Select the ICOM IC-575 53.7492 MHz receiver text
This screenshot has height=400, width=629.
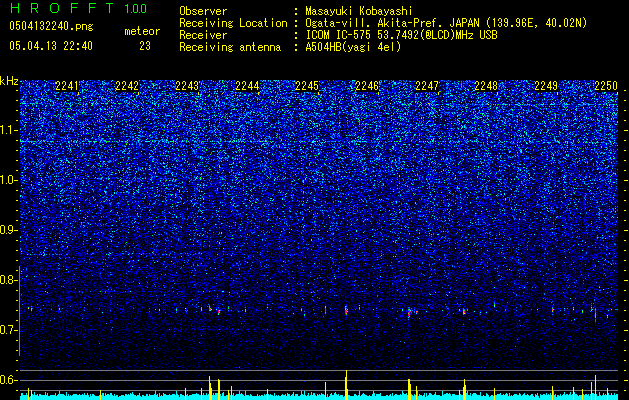(401, 35)
